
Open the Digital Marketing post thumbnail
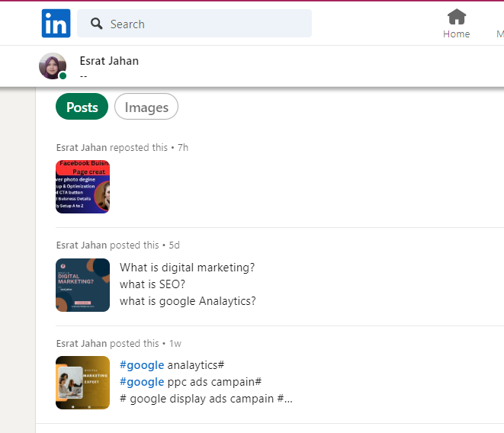point(82,285)
